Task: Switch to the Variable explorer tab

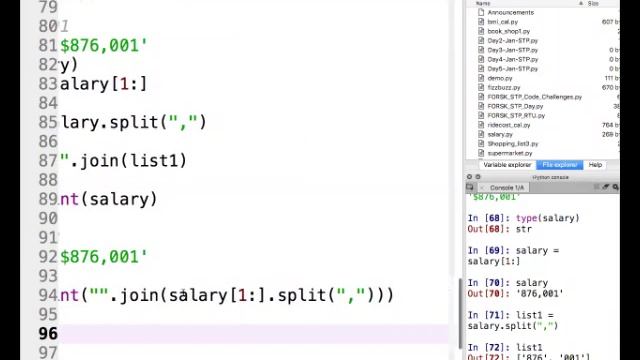Action: point(507,165)
